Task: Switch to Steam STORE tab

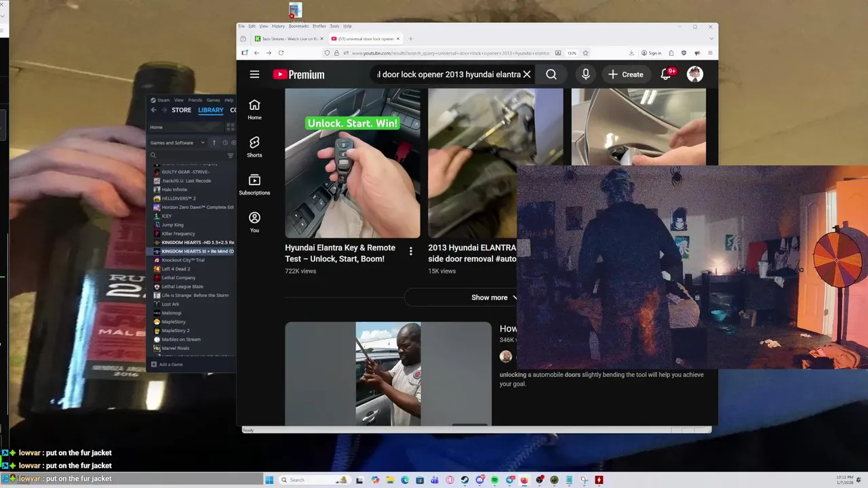Action: (x=181, y=110)
